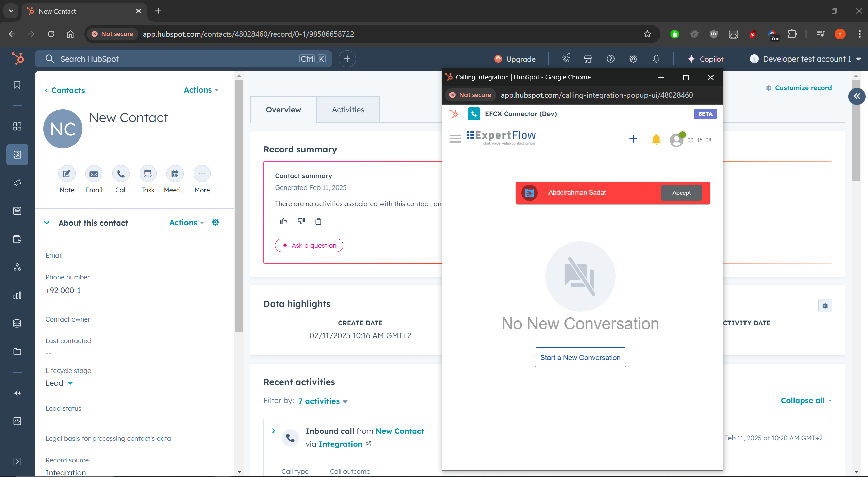The width and height of the screenshot is (868, 477).
Task: Switch to the Activities tab
Action: click(348, 110)
